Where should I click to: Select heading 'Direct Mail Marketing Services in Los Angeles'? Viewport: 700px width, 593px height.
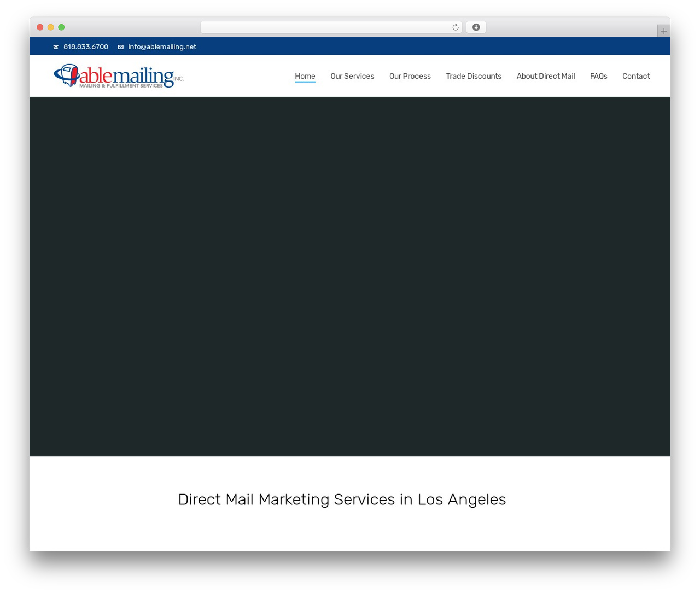[x=342, y=499]
